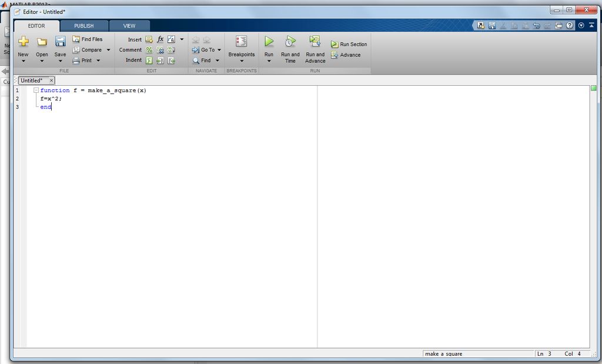Click the Find Files button

pyautogui.click(x=88, y=39)
